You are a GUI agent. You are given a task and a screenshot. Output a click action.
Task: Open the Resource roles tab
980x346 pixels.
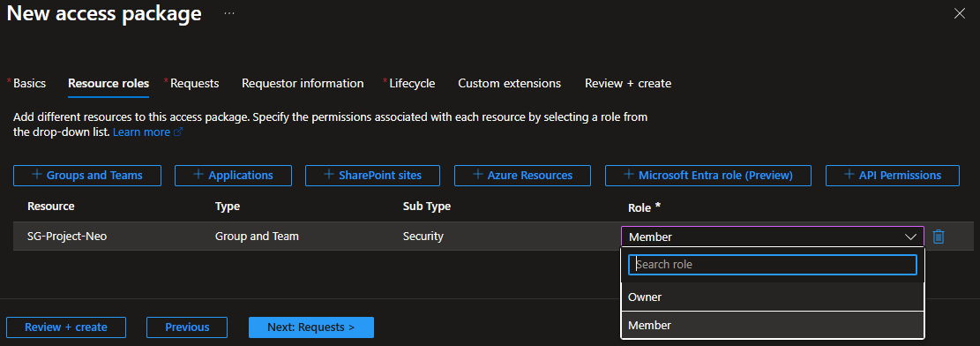click(108, 83)
